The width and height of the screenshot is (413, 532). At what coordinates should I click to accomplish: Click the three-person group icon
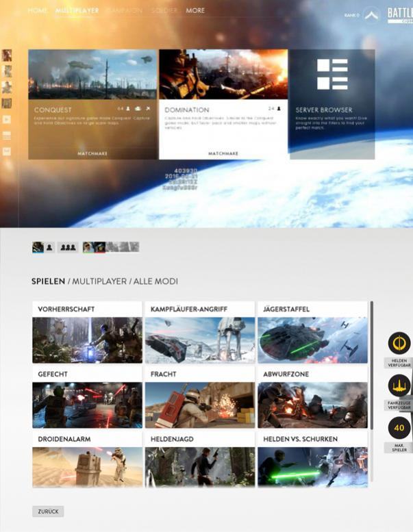pyautogui.click(x=68, y=247)
